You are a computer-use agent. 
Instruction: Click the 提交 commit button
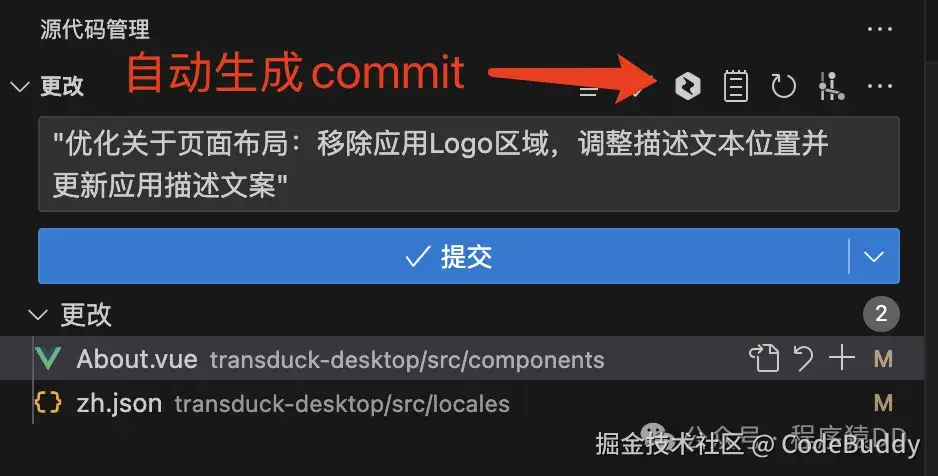point(443,257)
